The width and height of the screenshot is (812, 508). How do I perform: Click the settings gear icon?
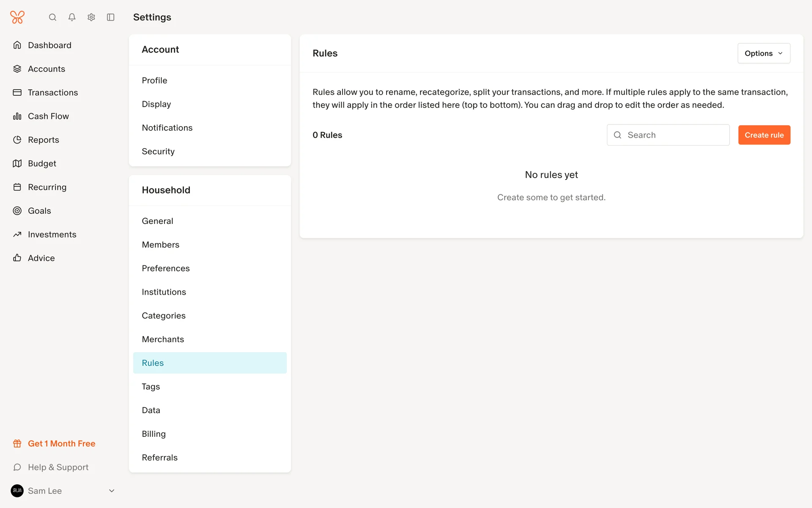(91, 17)
